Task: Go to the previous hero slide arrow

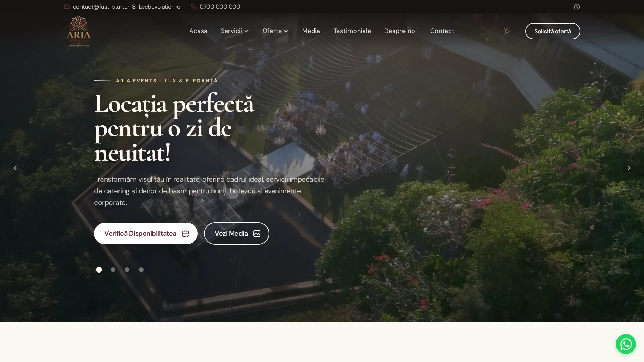Action: 15,168
